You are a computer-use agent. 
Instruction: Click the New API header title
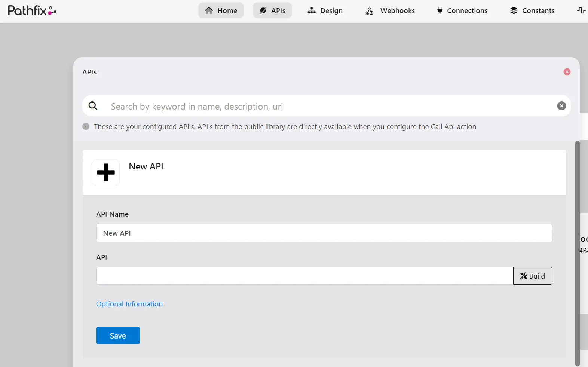[x=146, y=166]
